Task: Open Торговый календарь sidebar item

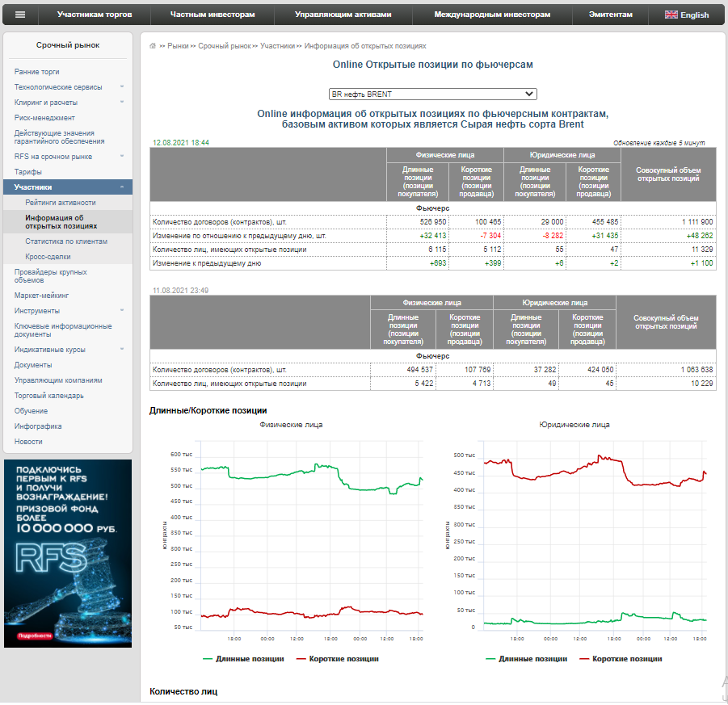Action: click(x=49, y=397)
